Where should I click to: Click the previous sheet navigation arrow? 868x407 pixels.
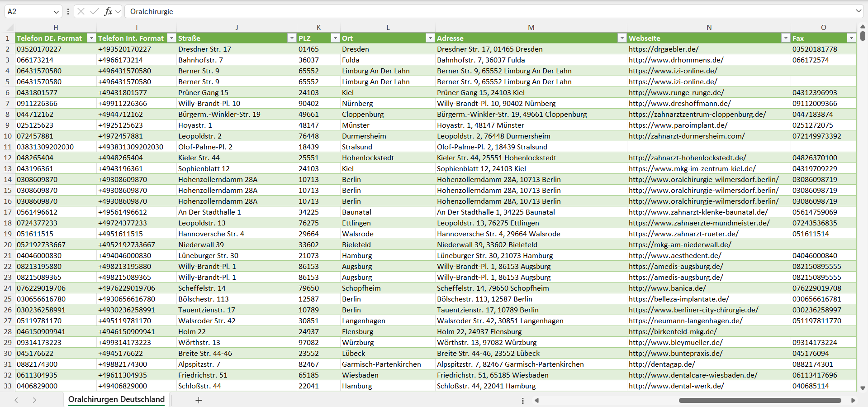point(16,400)
